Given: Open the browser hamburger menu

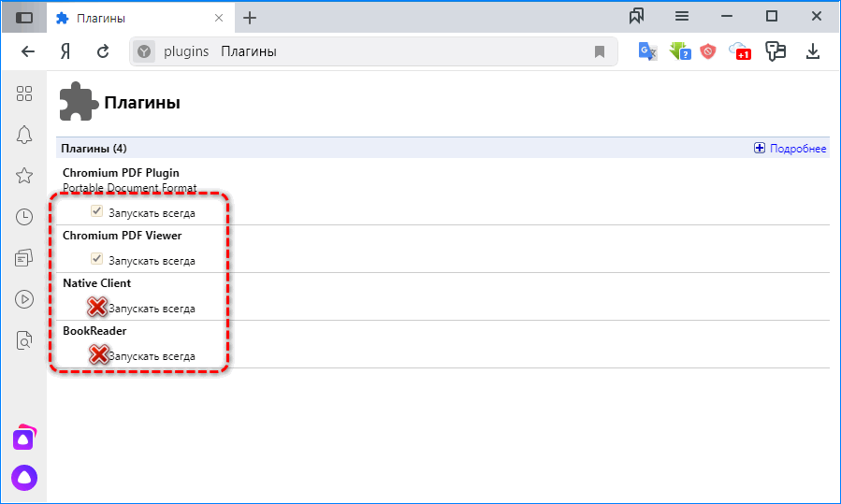Looking at the screenshot, I should point(682,16).
